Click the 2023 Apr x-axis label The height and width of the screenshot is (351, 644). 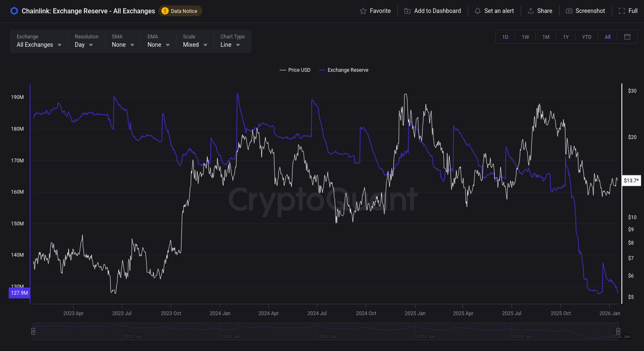tap(74, 313)
